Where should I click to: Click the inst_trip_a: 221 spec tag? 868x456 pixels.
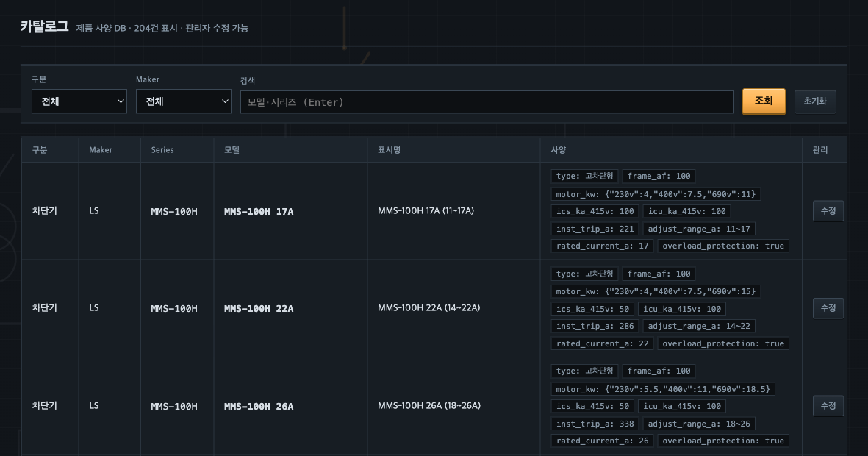pyautogui.click(x=595, y=229)
